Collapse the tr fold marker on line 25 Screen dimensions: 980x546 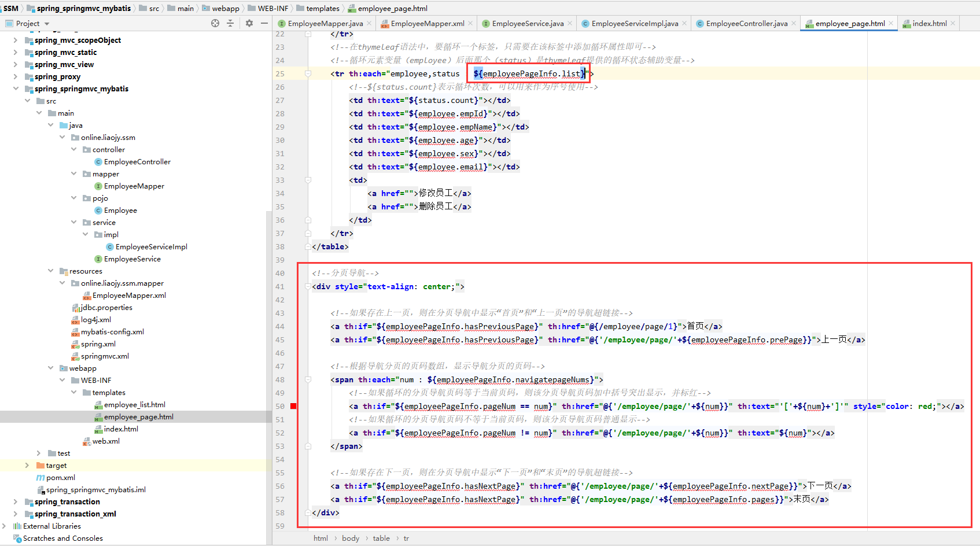[308, 73]
